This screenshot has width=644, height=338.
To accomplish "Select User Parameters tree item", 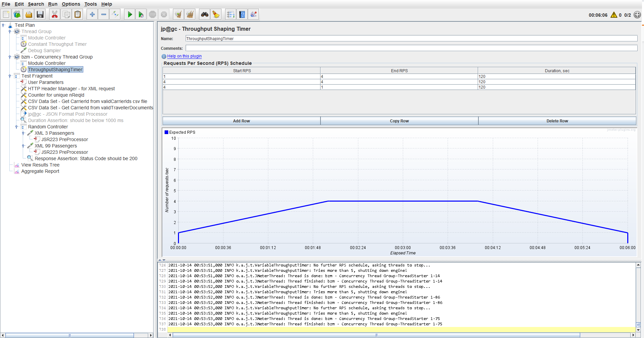I will click(46, 82).
